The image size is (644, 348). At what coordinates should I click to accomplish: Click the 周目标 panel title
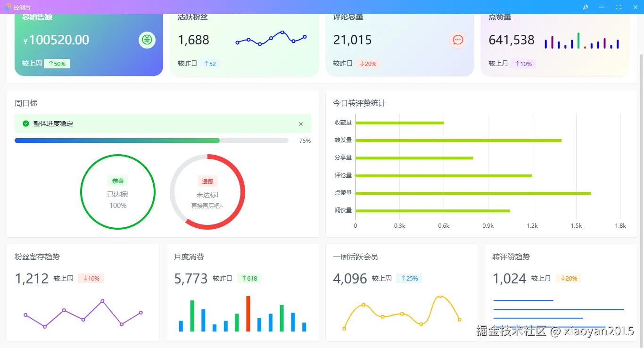click(x=26, y=103)
